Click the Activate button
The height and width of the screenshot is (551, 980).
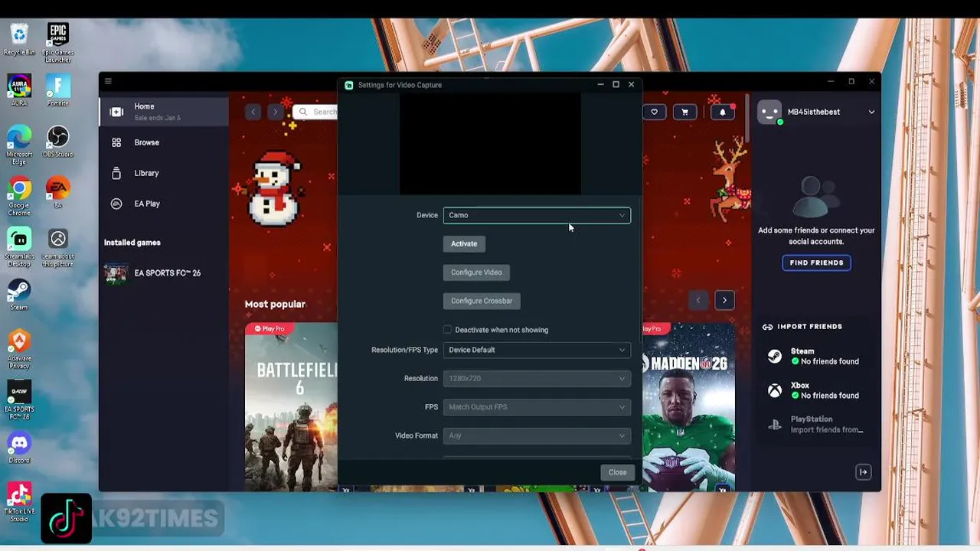(464, 243)
